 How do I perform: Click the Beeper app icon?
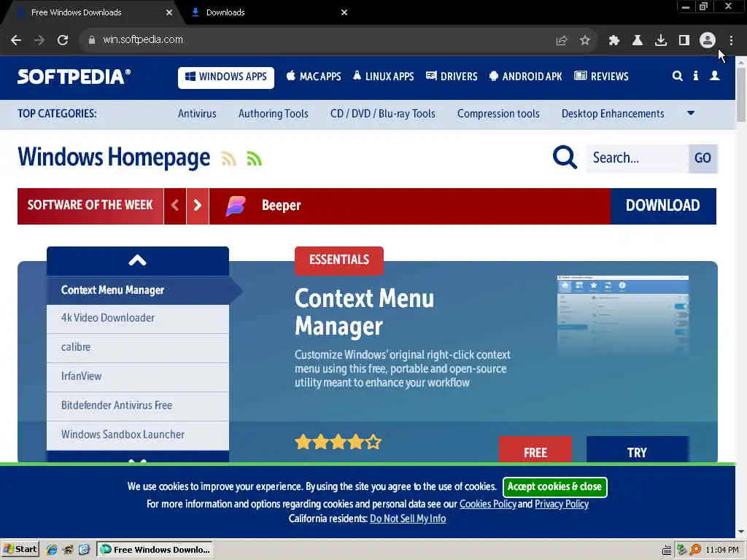tap(236, 206)
